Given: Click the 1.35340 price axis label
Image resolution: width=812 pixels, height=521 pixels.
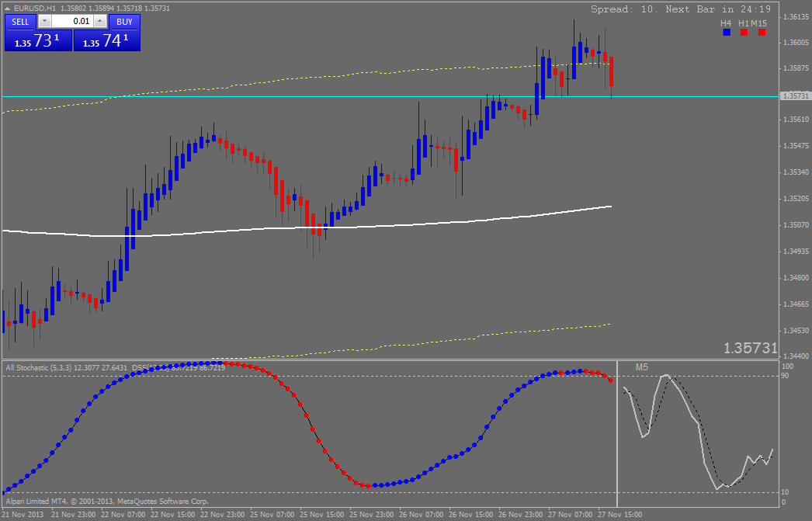Looking at the screenshot, I should coord(796,172).
